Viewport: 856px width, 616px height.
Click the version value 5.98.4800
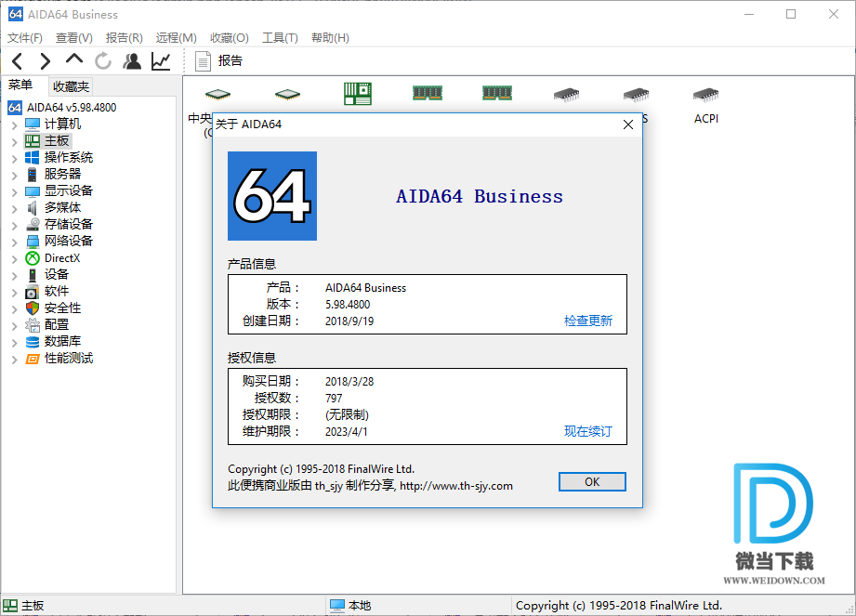(x=348, y=305)
